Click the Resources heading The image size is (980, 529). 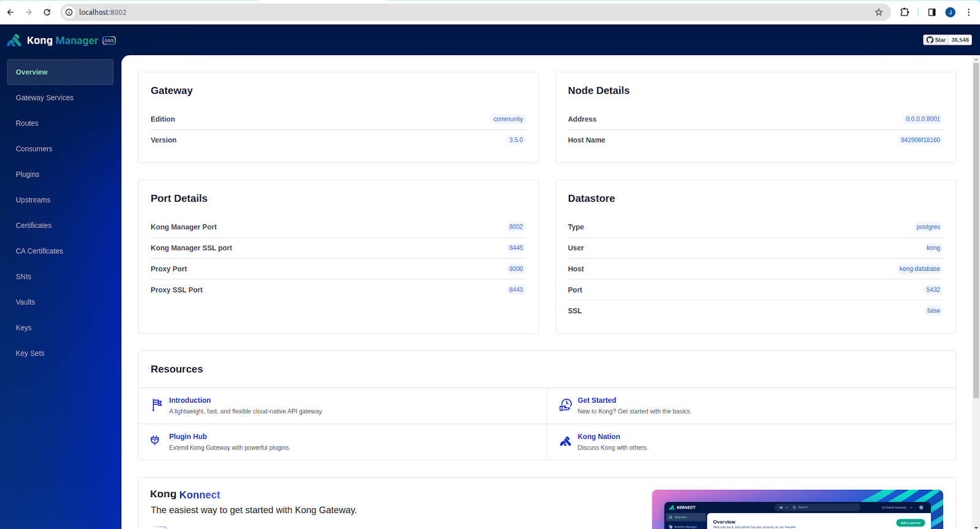click(176, 369)
